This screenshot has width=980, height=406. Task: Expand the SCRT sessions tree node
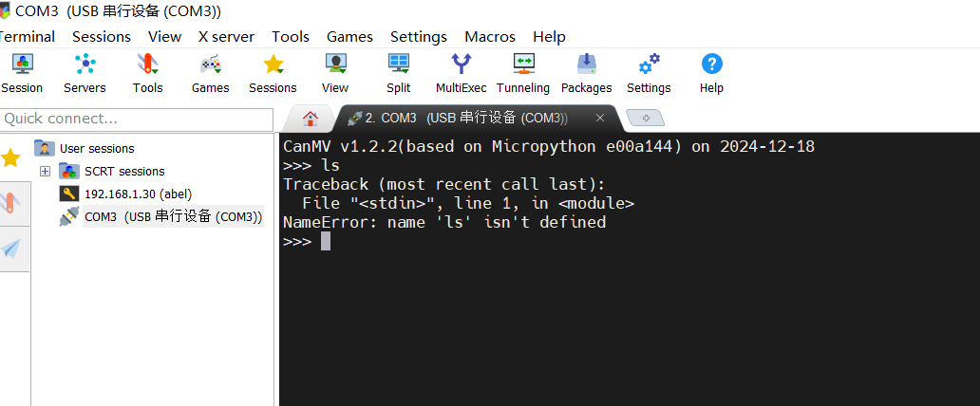pos(45,171)
